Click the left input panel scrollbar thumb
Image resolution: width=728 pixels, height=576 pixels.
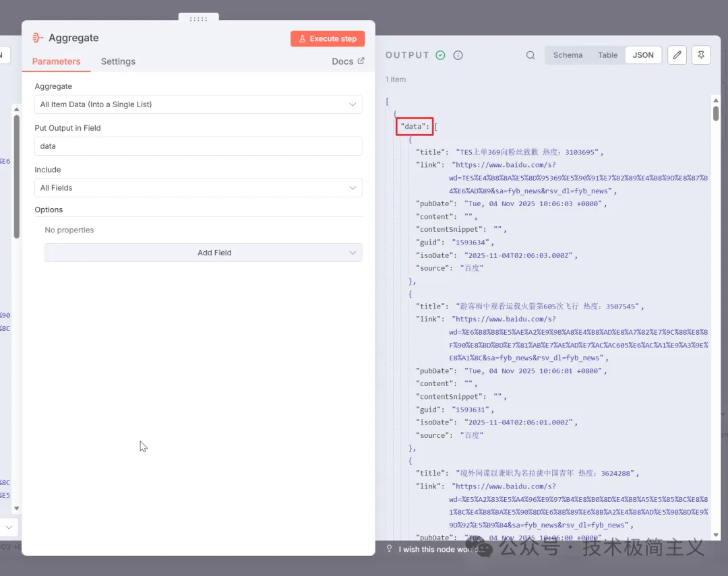(17, 177)
